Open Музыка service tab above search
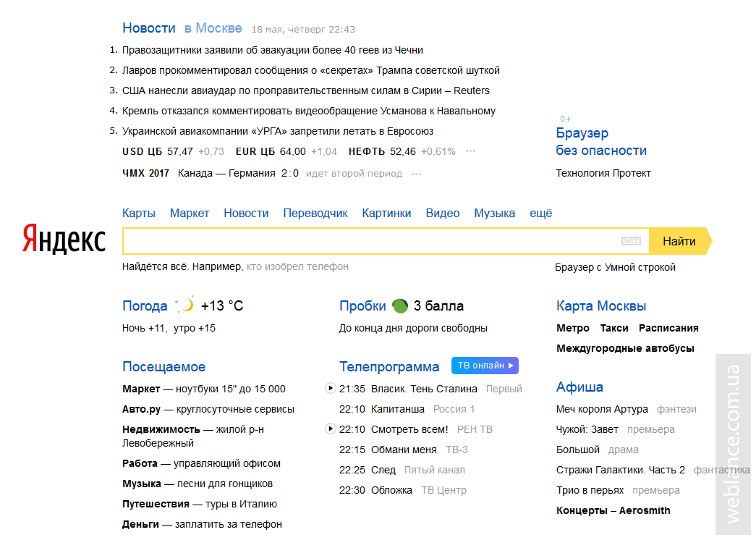Image resolution: width=756 pixels, height=540 pixels. point(494,214)
